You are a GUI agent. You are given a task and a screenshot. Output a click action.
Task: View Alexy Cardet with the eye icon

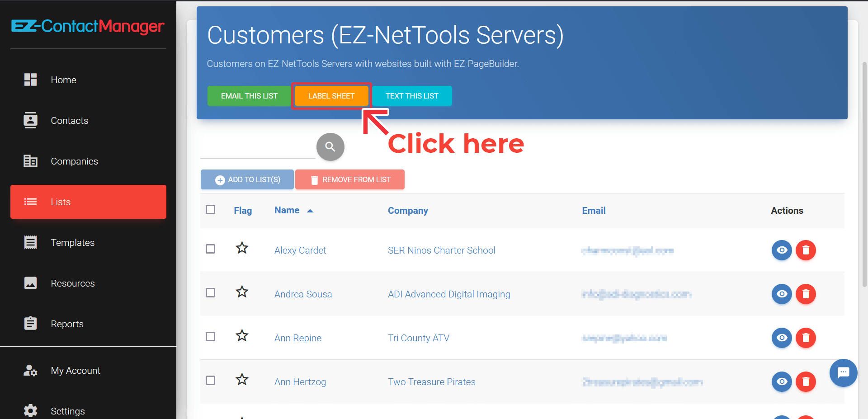(x=782, y=250)
